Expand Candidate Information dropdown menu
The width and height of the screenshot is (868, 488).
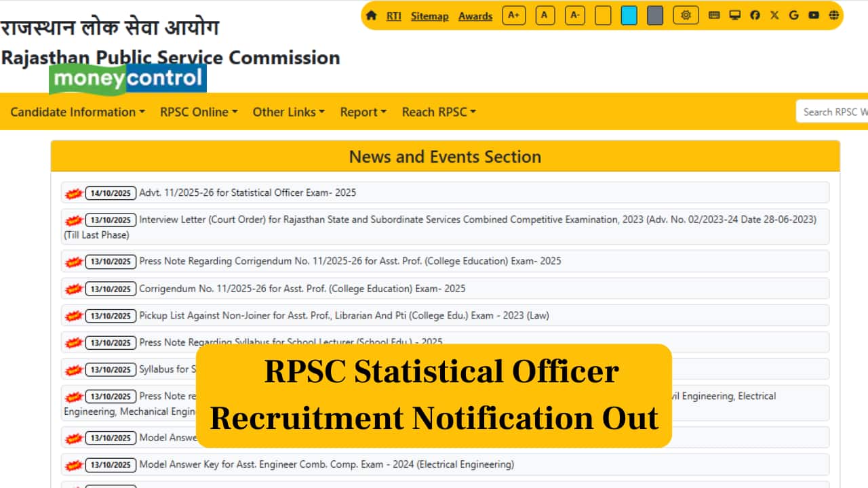(x=78, y=112)
